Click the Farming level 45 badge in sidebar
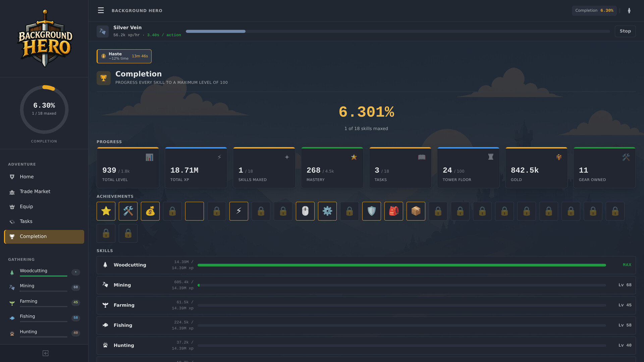Viewport: 644px width, 362px height. click(x=76, y=302)
